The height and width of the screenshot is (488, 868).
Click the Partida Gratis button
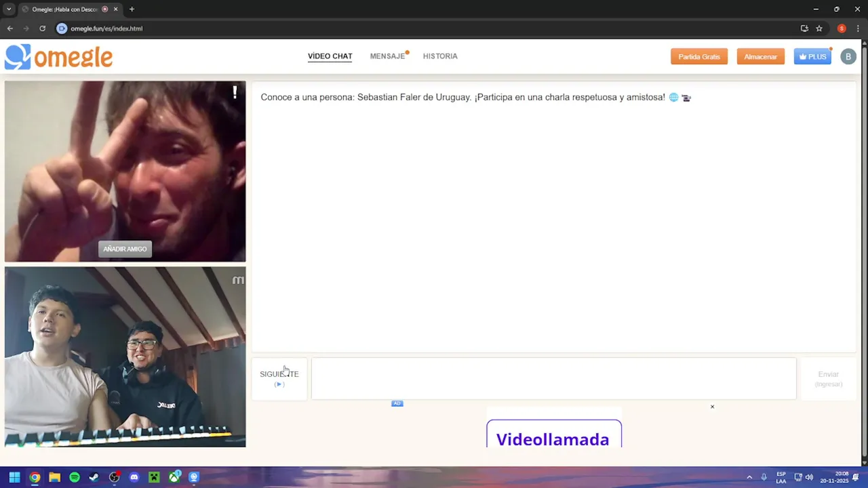point(699,56)
